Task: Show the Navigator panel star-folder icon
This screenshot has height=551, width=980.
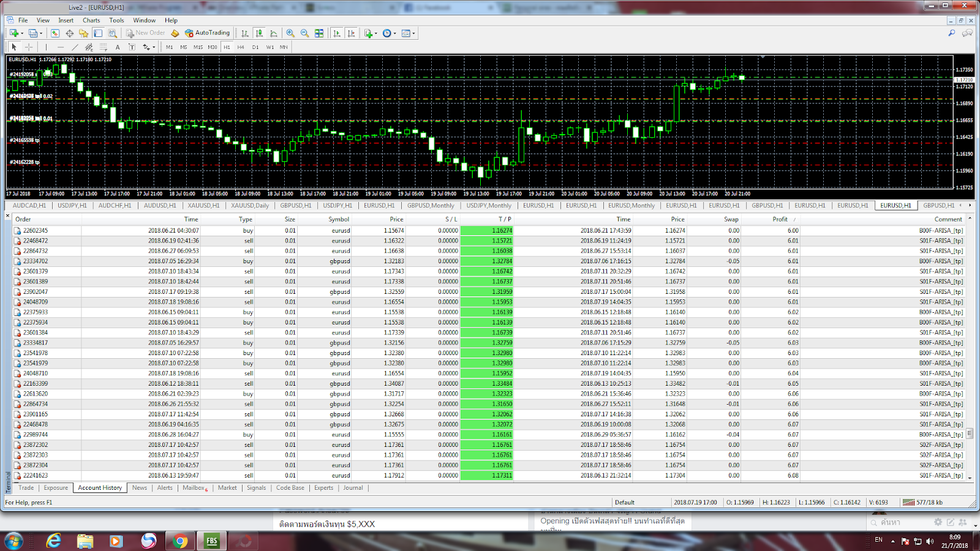Action: 83,33
